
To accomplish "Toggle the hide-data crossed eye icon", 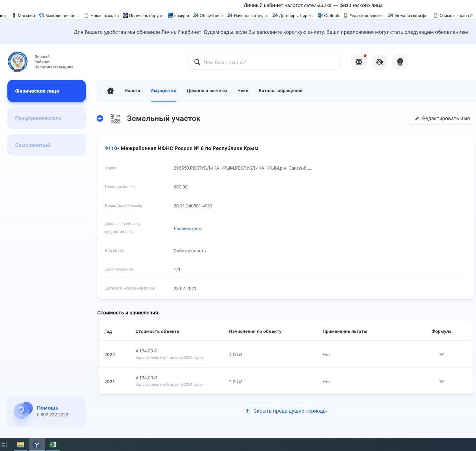I will (x=379, y=62).
